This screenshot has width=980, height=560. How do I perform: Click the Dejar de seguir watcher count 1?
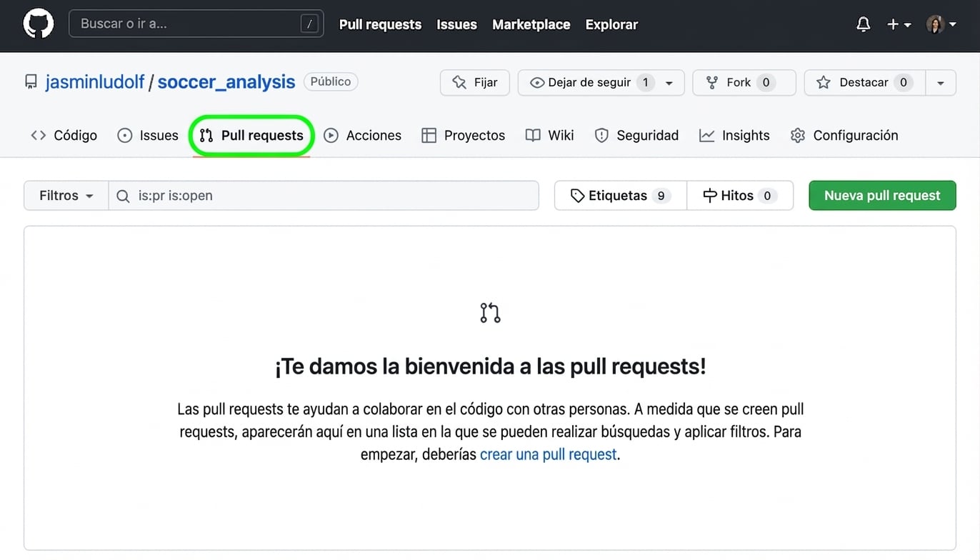(645, 82)
